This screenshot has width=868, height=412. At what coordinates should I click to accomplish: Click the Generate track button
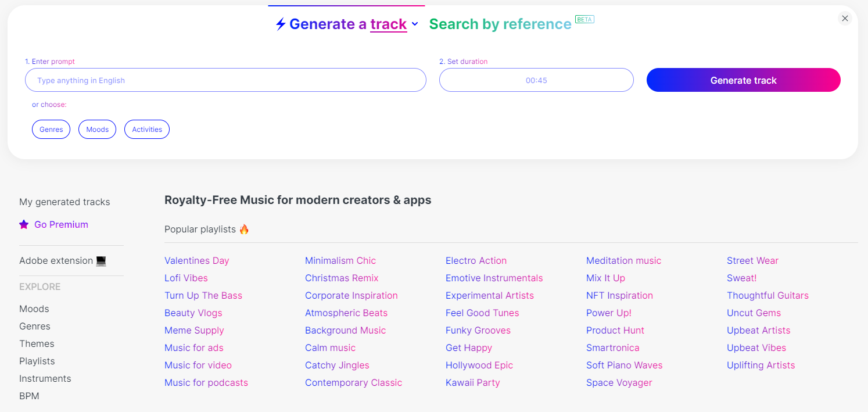point(743,80)
